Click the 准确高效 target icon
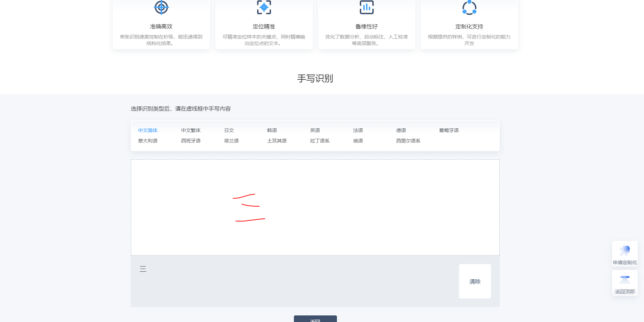This screenshot has height=322, width=644. 161,7
